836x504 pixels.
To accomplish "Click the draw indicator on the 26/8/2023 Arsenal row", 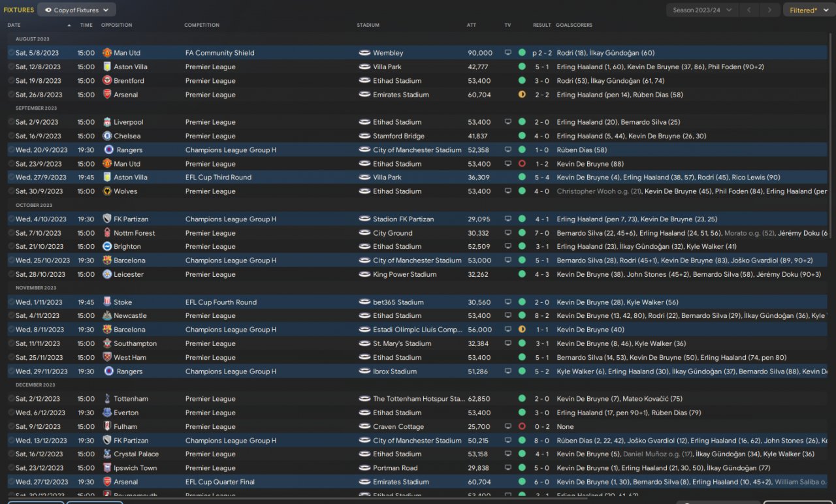I will click(x=522, y=95).
